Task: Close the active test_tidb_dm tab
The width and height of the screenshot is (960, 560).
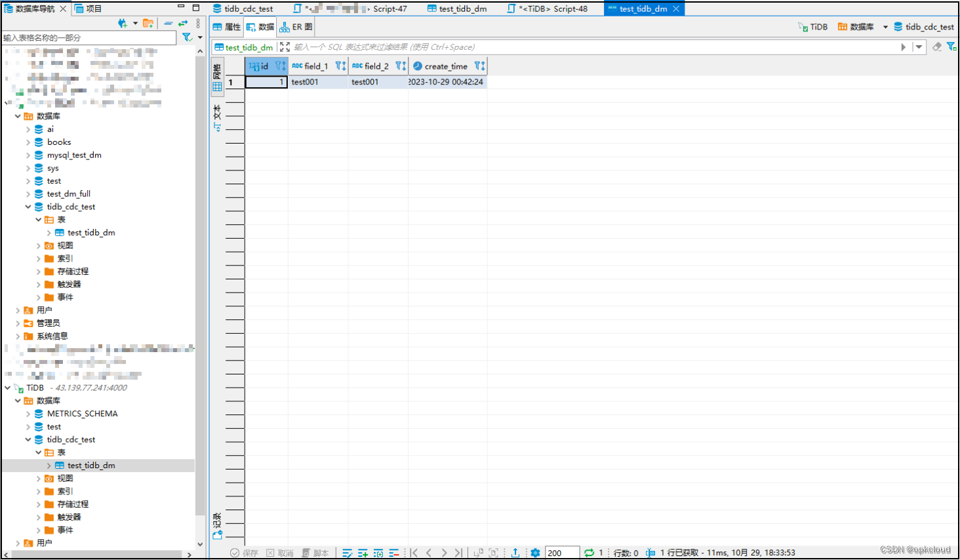Action: pyautogui.click(x=676, y=9)
